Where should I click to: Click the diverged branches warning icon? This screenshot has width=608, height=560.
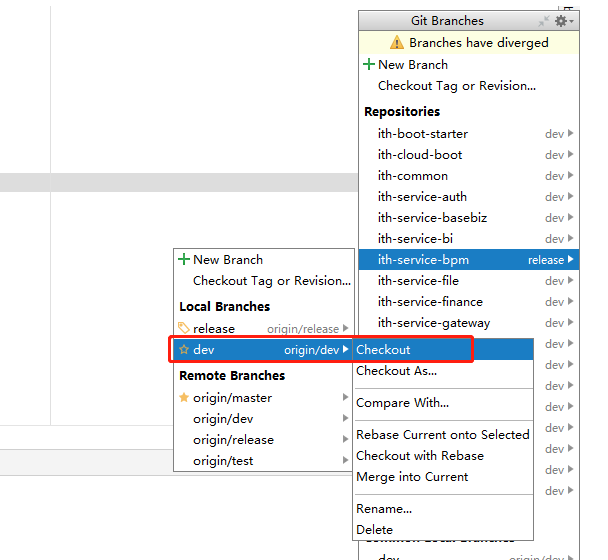click(397, 43)
